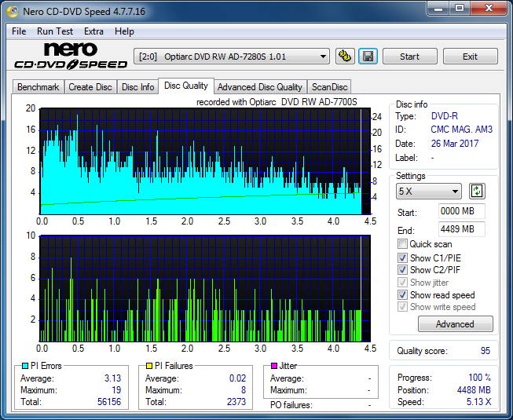Click the Quality score value 95

(486, 351)
